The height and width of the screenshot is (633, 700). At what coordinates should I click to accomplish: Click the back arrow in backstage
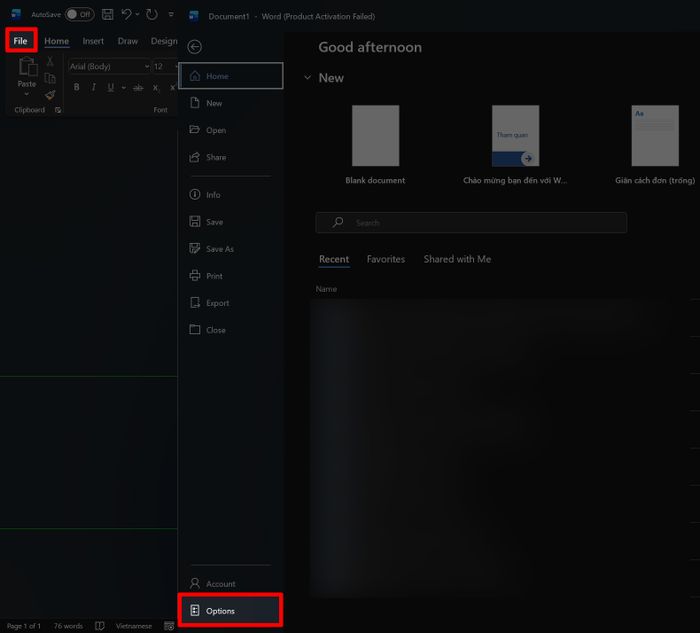click(x=195, y=47)
